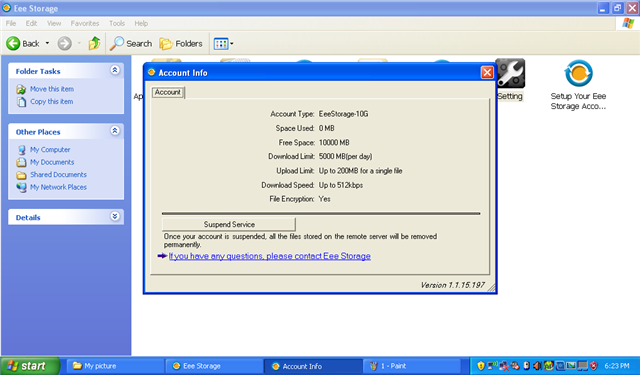Switch to My picture taskbar button
The image size is (640, 375).
116,366
